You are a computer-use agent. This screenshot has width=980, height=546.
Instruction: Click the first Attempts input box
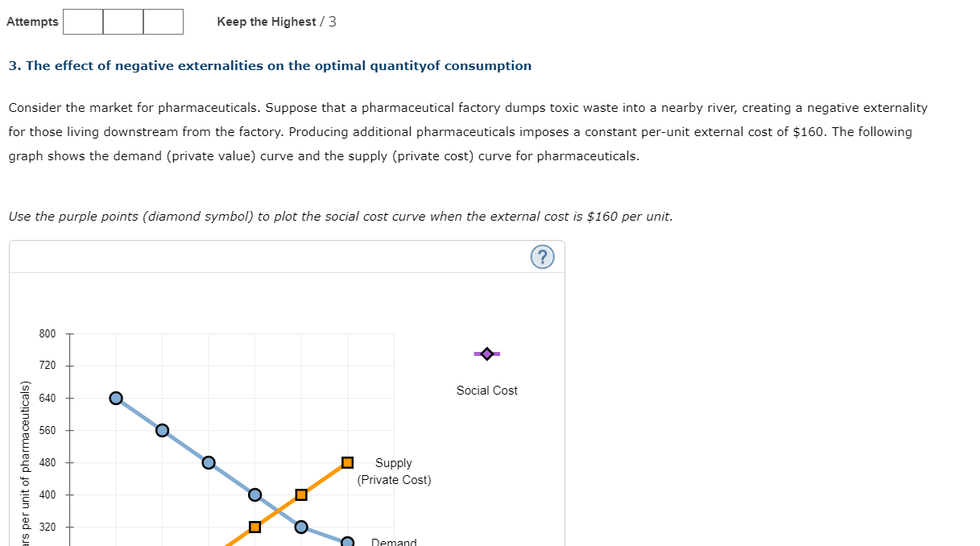(83, 22)
